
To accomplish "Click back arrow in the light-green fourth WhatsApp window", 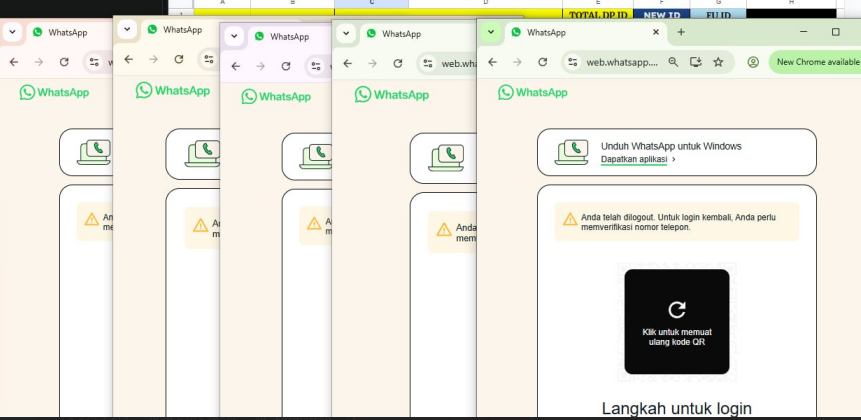I will point(348,63).
